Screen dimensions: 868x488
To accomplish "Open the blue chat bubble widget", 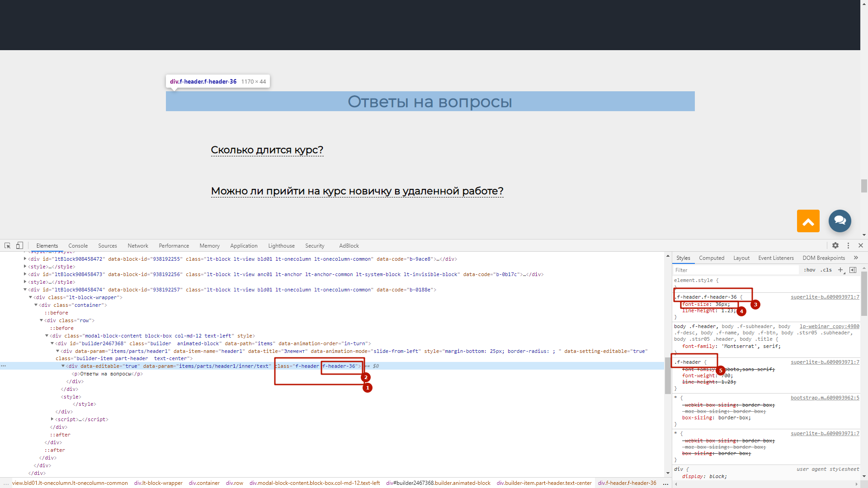I will click(840, 221).
